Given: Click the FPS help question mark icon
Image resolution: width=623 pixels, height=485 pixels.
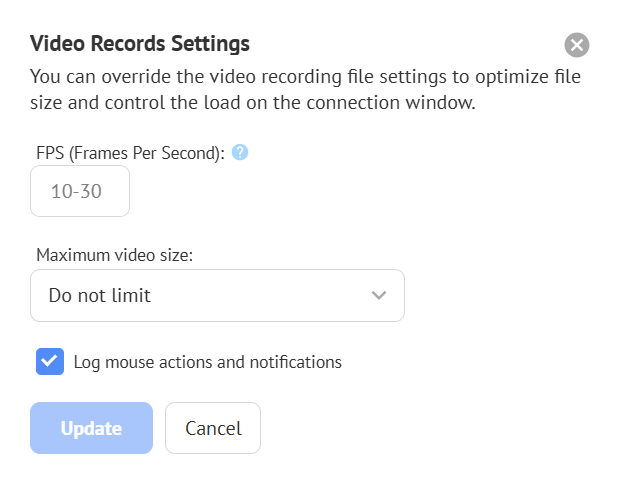Looking at the screenshot, I should pyautogui.click(x=240, y=153).
